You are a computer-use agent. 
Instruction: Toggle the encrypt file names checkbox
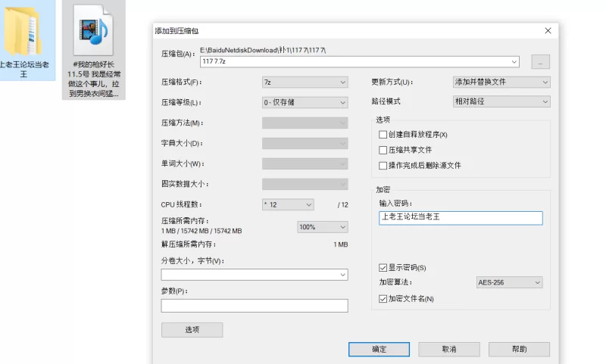[x=383, y=299]
